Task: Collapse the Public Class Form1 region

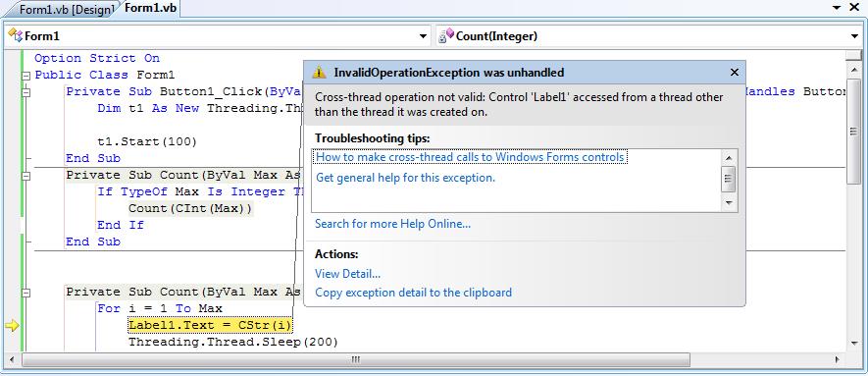Action: (x=26, y=76)
